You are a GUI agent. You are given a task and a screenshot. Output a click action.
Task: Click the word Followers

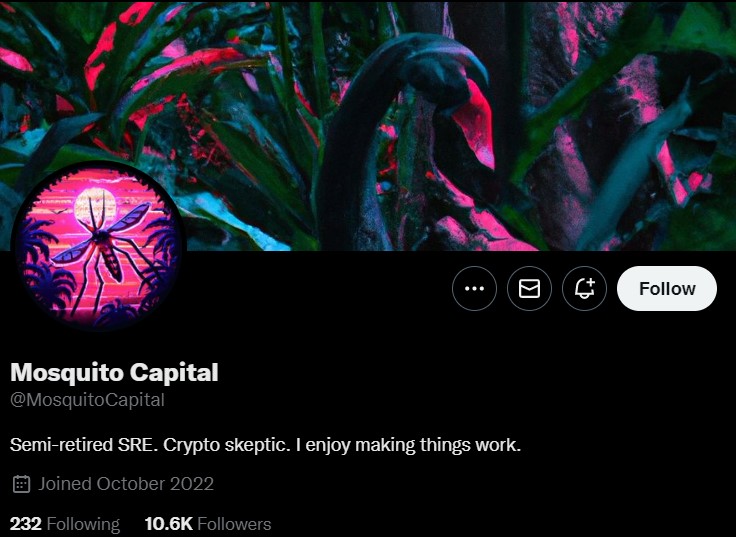(234, 524)
